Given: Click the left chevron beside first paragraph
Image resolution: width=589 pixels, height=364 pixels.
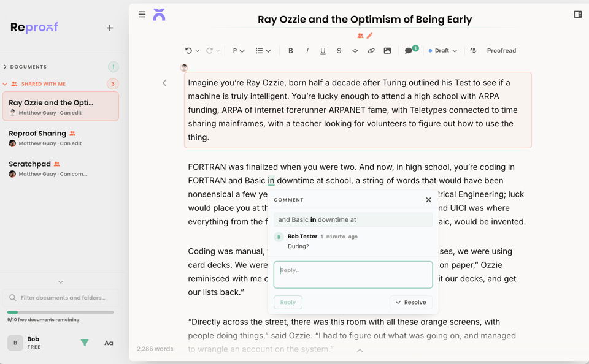Looking at the screenshot, I should 164,83.
